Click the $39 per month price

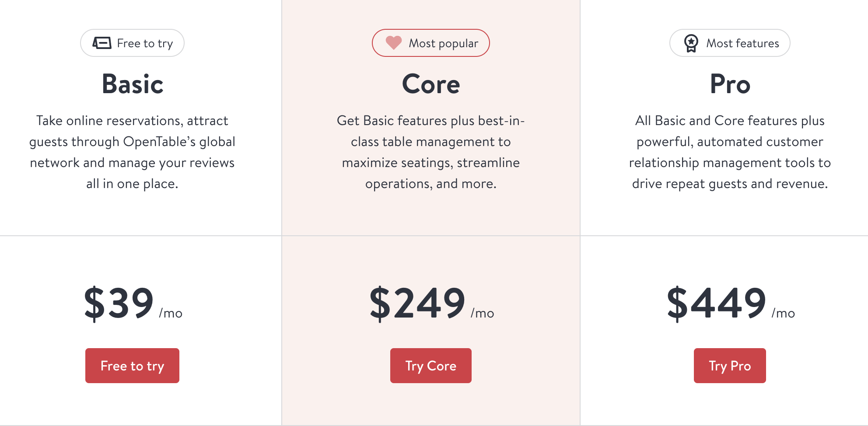click(133, 303)
